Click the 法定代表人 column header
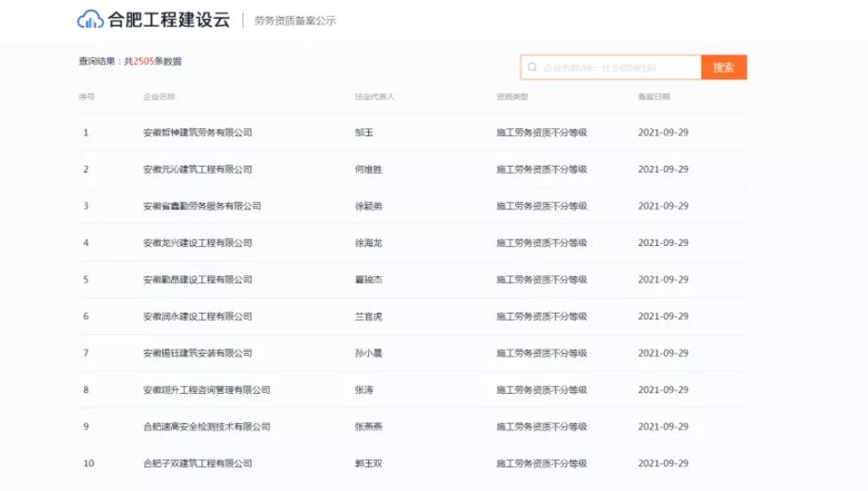The image size is (868, 491). pos(374,96)
